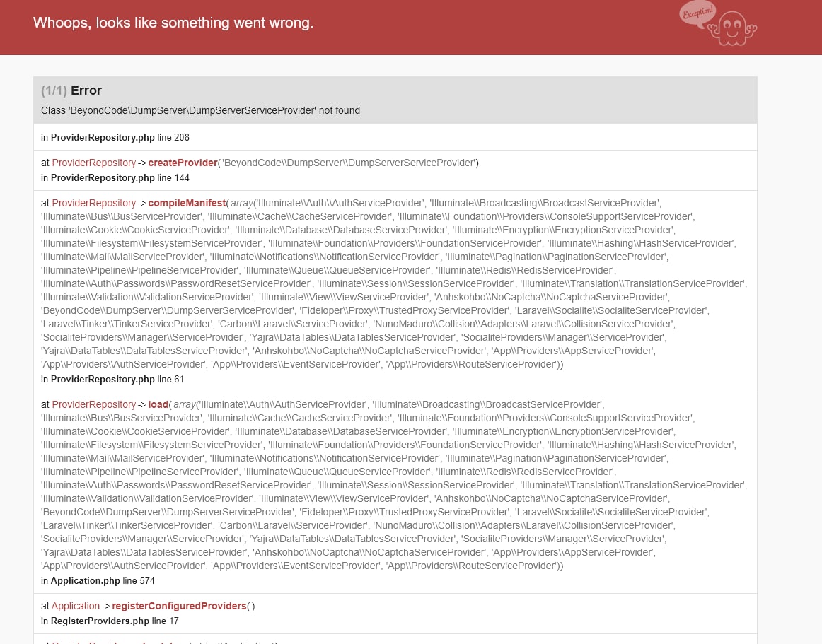The height and width of the screenshot is (644, 822).
Task: Click the array keyword in load arguments
Action: pyautogui.click(x=184, y=404)
